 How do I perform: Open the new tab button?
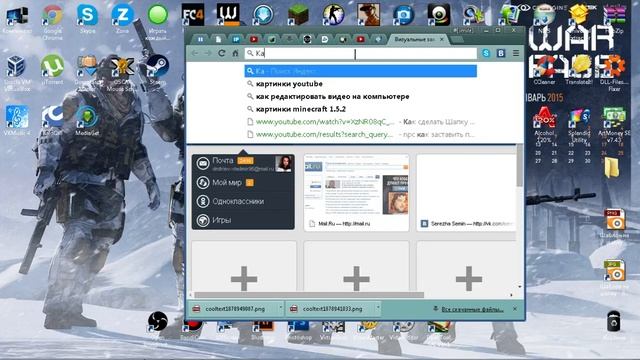click(457, 40)
